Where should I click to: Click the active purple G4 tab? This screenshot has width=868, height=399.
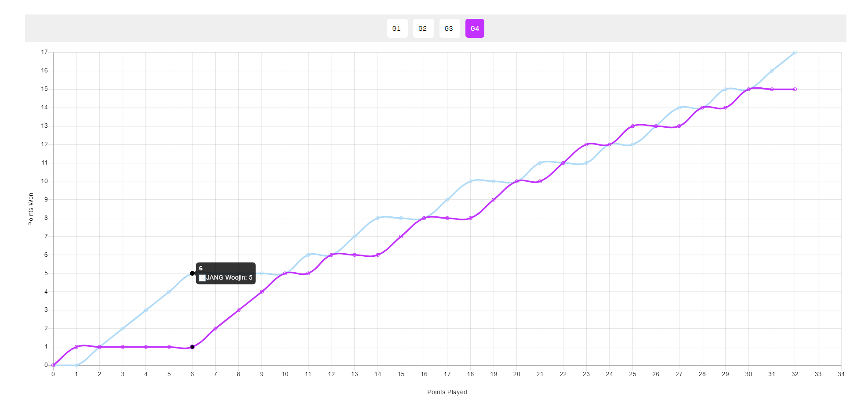tap(475, 29)
